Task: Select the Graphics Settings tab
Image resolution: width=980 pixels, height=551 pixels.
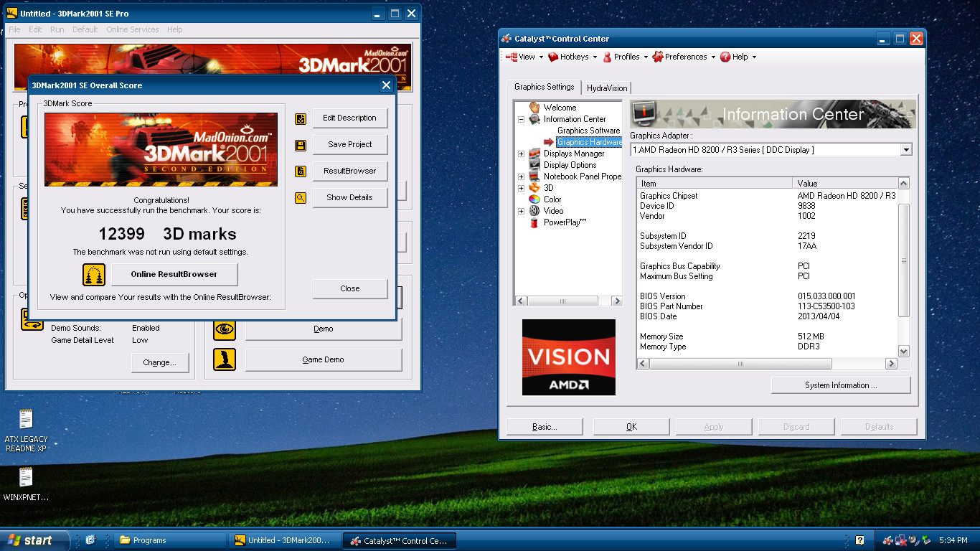Action: (x=544, y=87)
